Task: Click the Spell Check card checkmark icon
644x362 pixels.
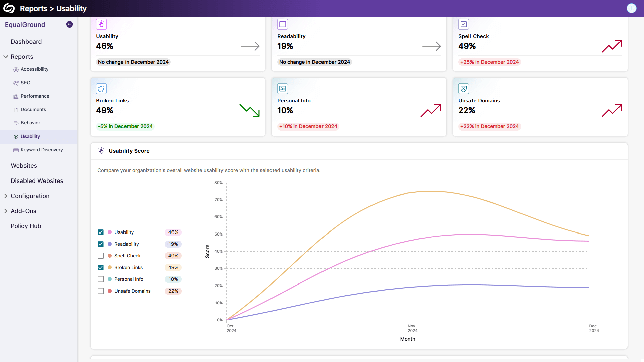Action: 464,24
